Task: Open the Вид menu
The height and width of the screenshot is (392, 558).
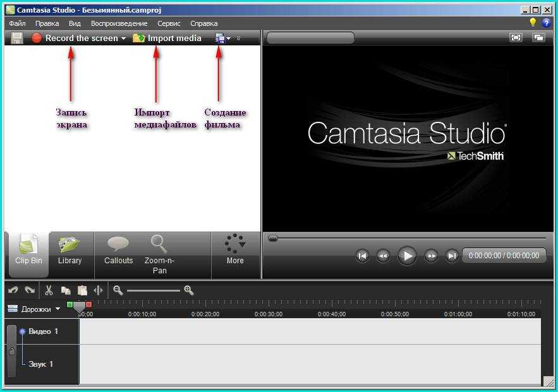Action: 75,23
